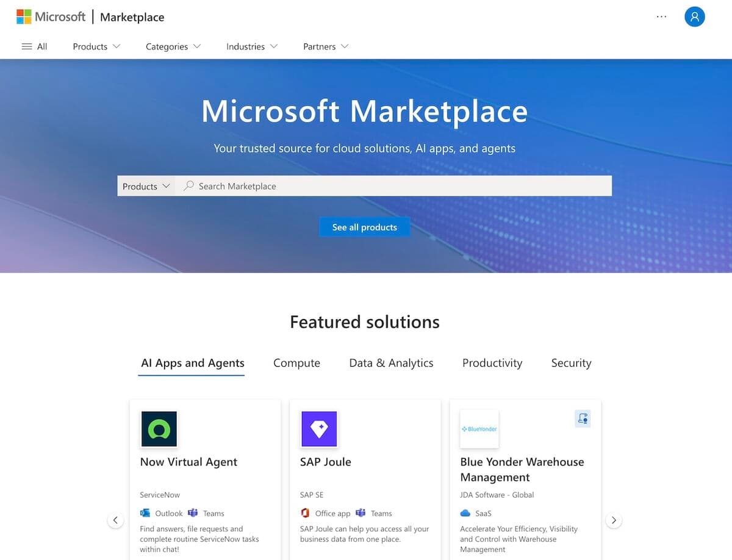Click the SaaS cloud icon on Blue Yonder card

[x=465, y=513]
